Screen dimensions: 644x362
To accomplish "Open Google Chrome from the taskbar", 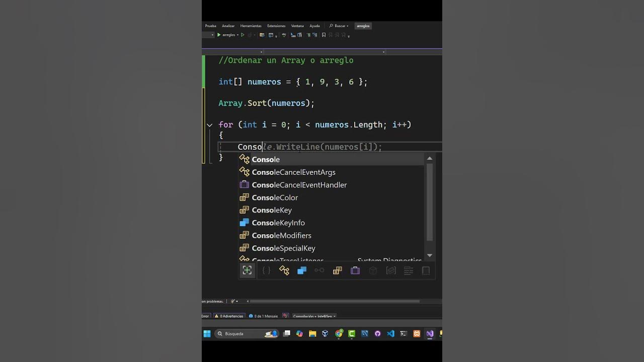I will tap(339, 333).
